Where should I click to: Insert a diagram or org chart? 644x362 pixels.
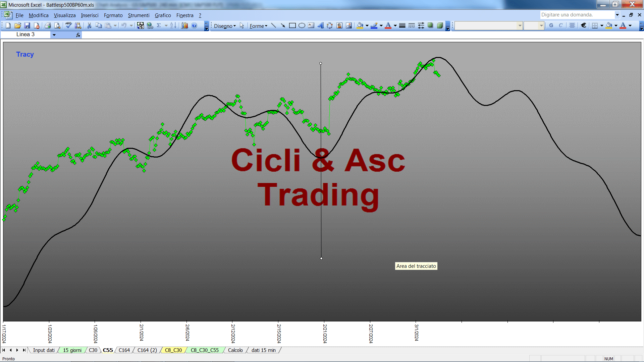(x=330, y=25)
